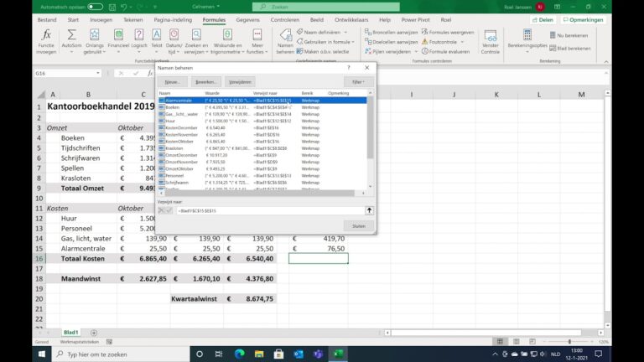
Task: Click Broncellen aanwijzen icon
Action: tap(368, 32)
